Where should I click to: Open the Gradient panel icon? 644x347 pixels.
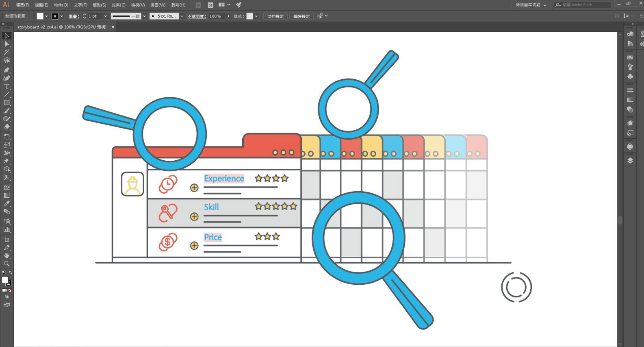pyautogui.click(x=630, y=100)
